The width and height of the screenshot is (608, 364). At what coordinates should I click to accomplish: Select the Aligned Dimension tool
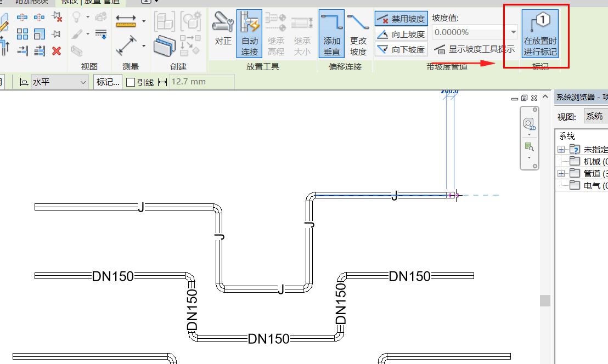[x=126, y=46]
